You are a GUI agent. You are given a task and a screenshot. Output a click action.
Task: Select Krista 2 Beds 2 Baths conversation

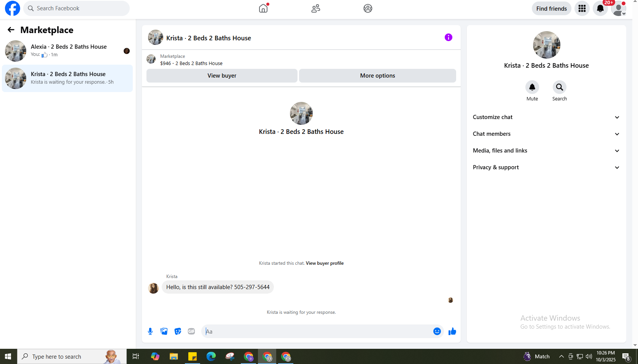pyautogui.click(x=67, y=78)
